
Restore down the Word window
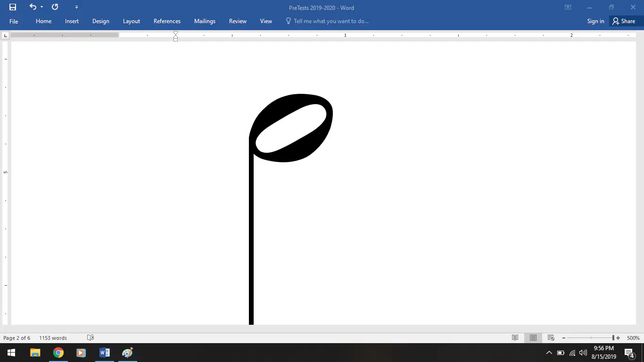coord(611,7)
